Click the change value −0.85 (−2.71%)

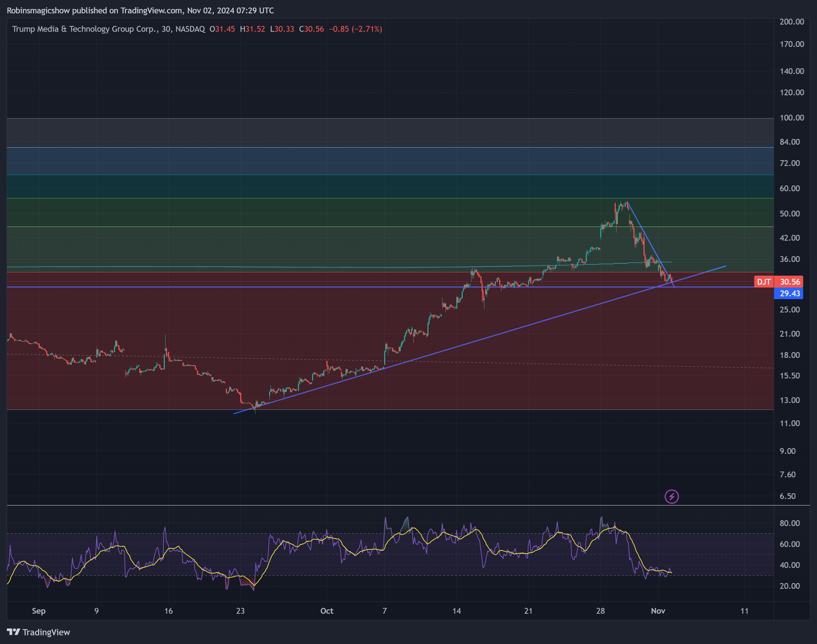[356, 29]
